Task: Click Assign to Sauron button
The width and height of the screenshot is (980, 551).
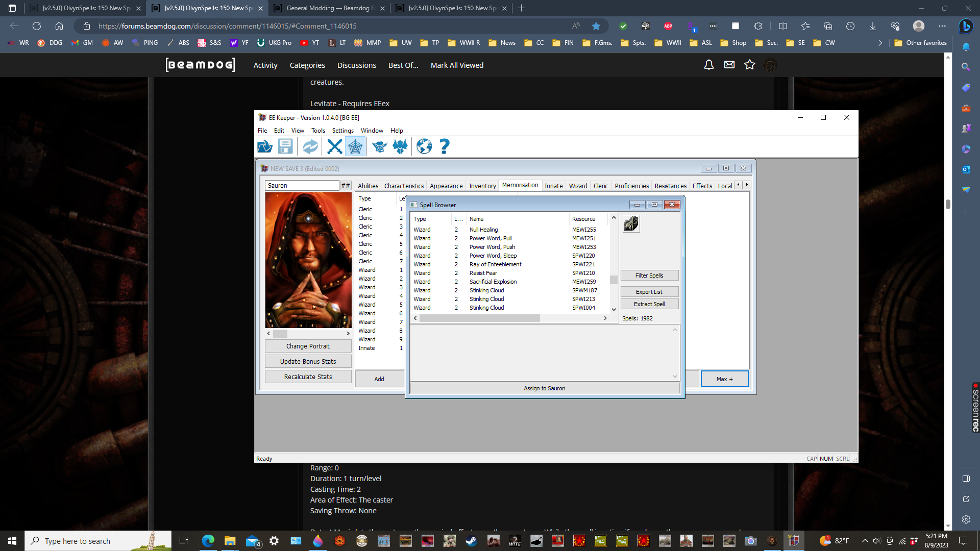Action: click(x=545, y=388)
